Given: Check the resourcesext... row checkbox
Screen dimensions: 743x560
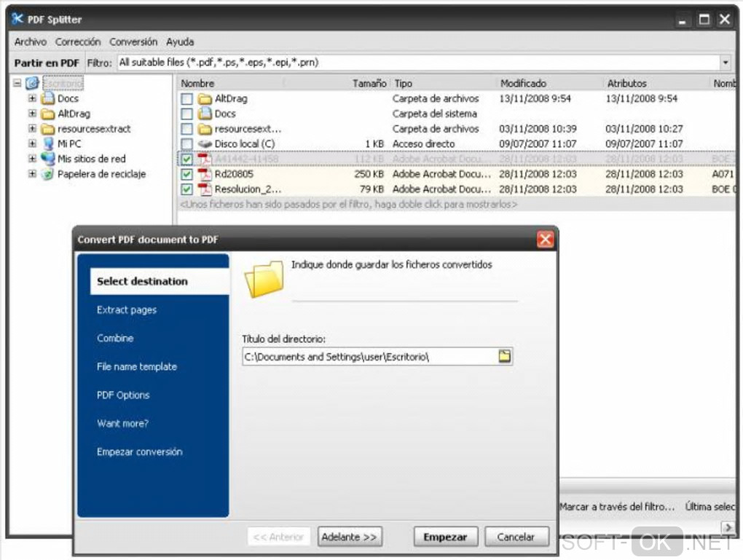Looking at the screenshot, I should (x=186, y=129).
